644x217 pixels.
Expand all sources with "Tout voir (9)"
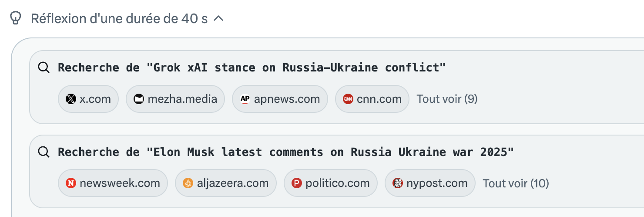[447, 99]
